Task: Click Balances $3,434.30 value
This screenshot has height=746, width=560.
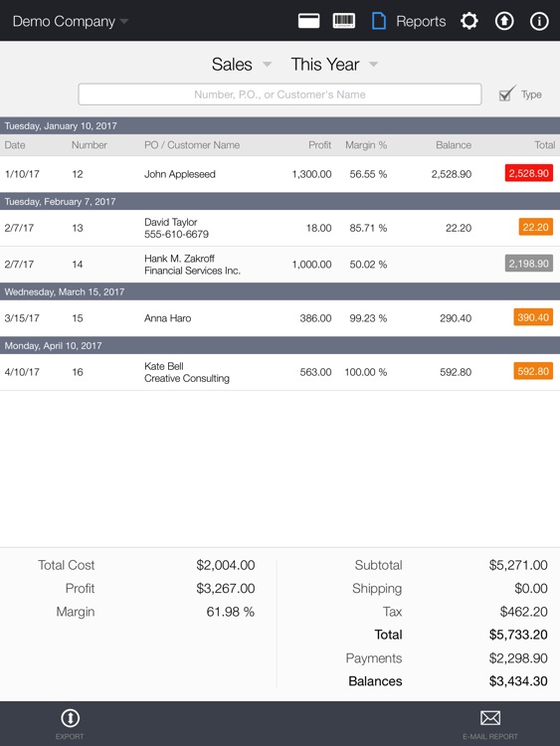Action: click(x=518, y=681)
